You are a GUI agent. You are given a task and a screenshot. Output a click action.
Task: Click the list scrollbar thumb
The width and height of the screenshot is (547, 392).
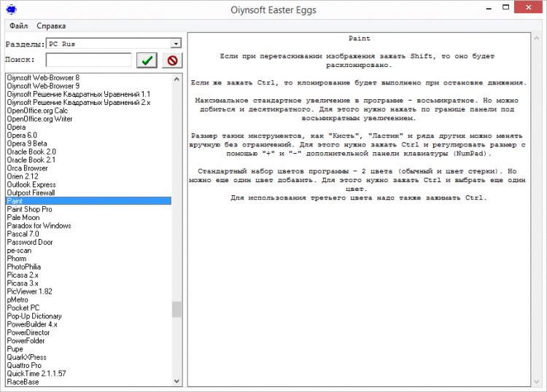pyautogui.click(x=177, y=309)
